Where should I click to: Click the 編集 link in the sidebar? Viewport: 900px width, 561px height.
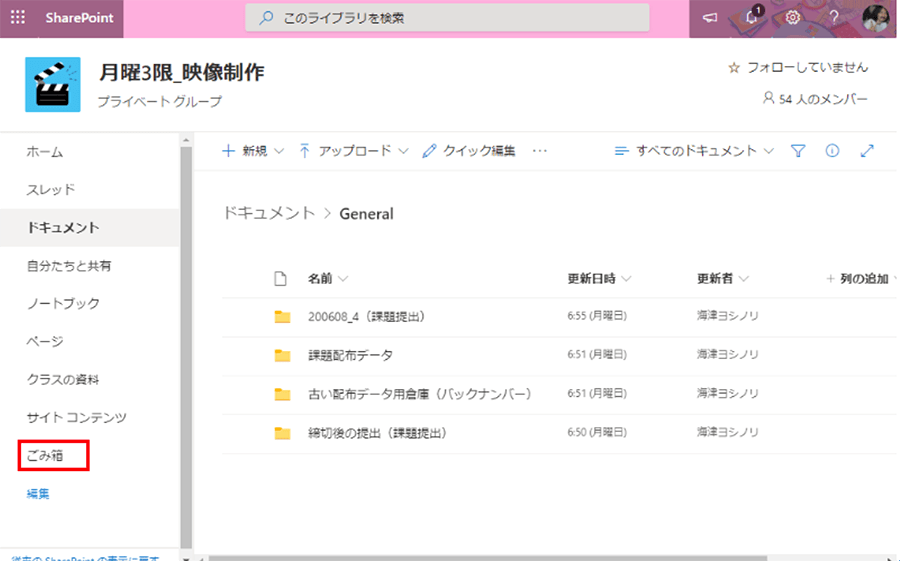38,494
